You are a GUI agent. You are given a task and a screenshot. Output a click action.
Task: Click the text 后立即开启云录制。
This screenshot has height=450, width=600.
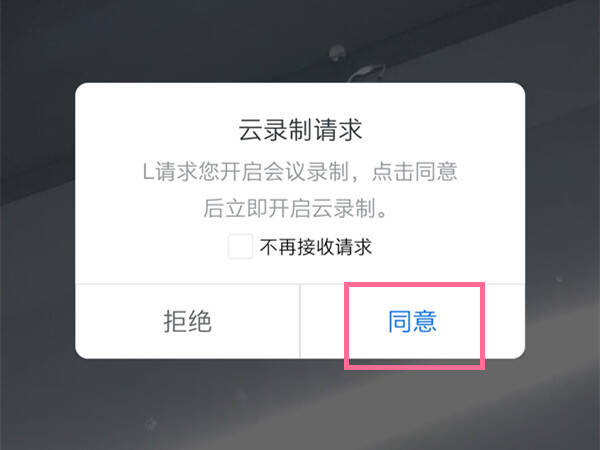click(x=295, y=209)
